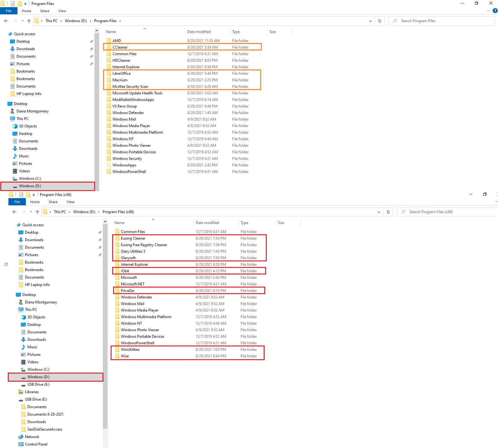Select Windows (C:) in bottom window sidebar

[38, 369]
